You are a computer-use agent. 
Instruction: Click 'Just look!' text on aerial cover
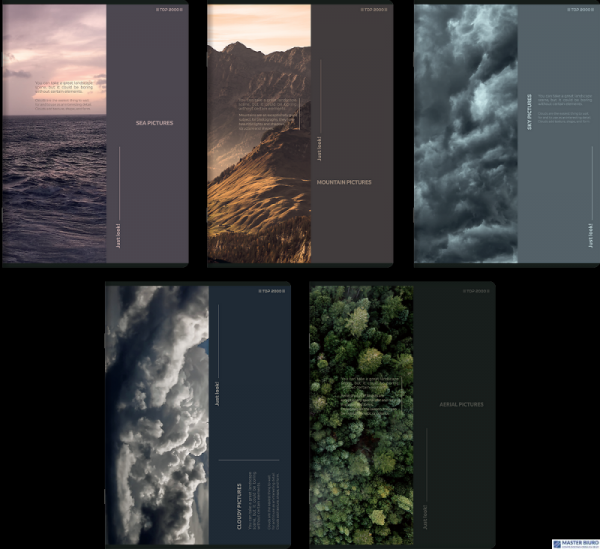coord(425,518)
